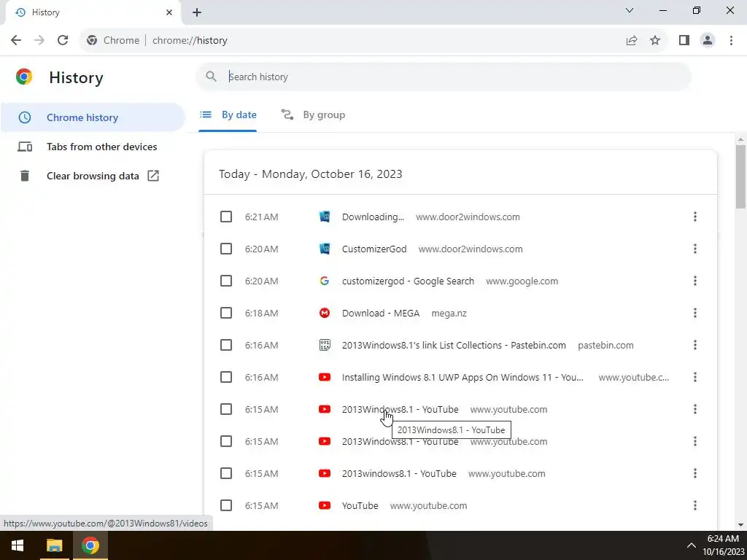Viewport: 747px width, 560px height.
Task: Click the Chrome taskbar icon
Action: pos(90,545)
